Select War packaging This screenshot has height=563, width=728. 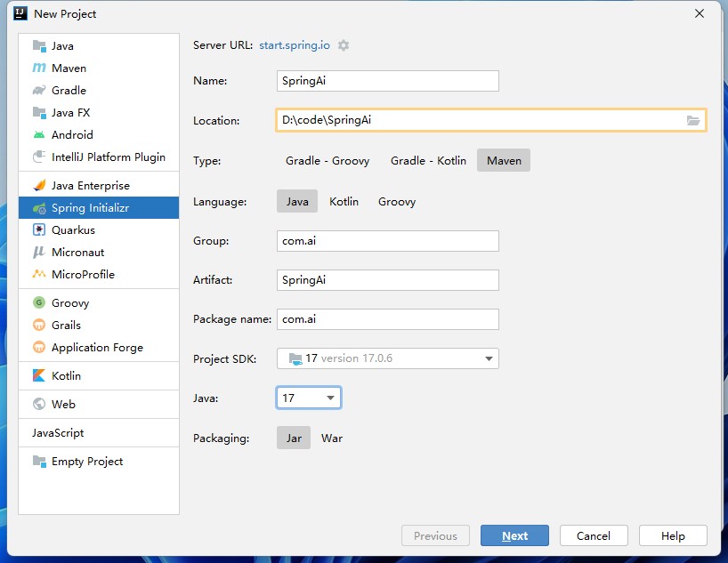coord(332,438)
